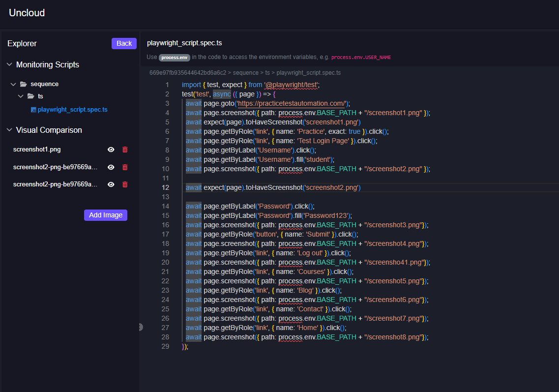Click the process.env.USER_NAME example text
Viewport: 559px width, 392px height.
pos(361,58)
